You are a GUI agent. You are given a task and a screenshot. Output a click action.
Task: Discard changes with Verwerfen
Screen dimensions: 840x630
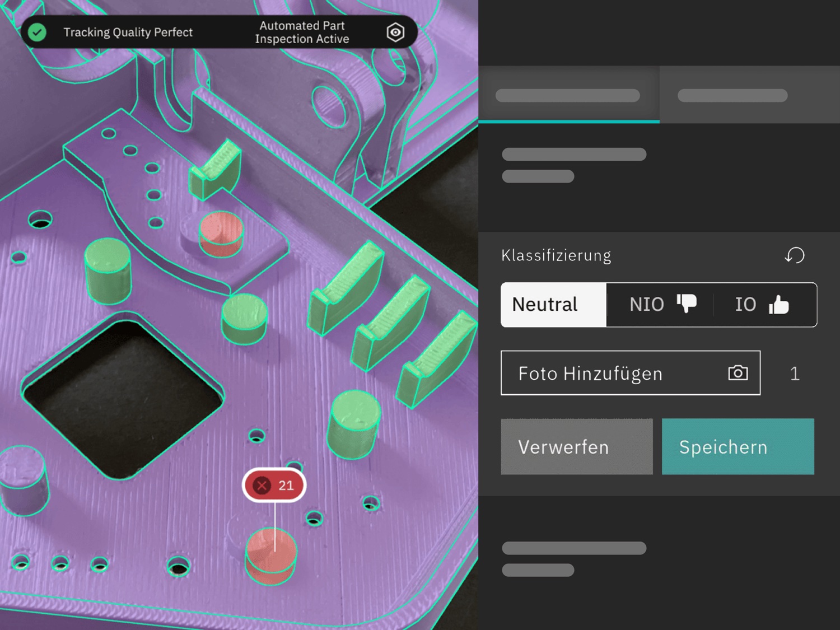(x=577, y=446)
